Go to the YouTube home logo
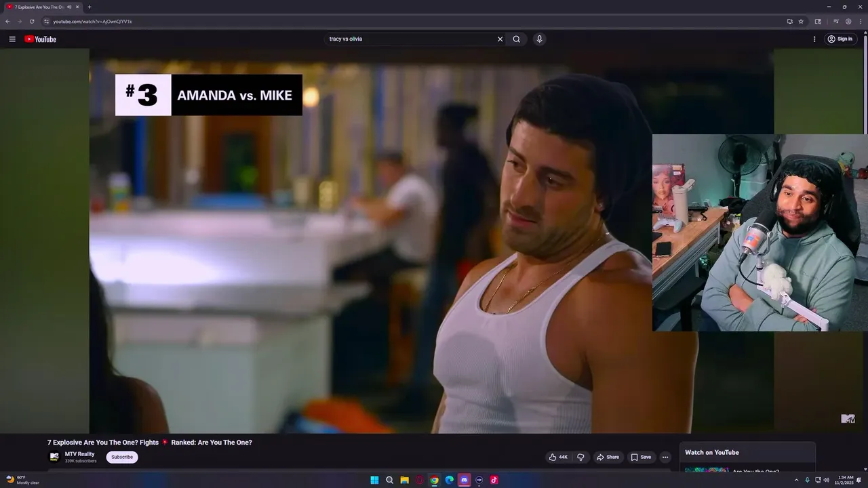The width and height of the screenshot is (868, 488). pos(41,39)
